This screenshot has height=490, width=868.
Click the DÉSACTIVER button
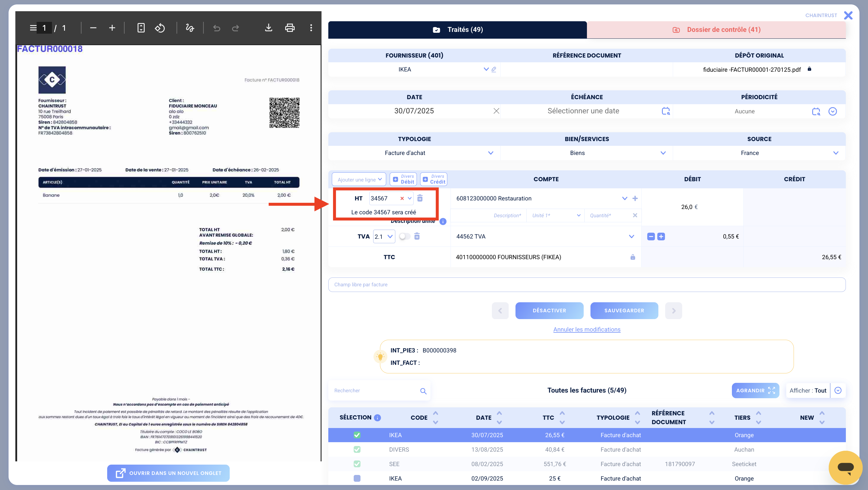pyautogui.click(x=549, y=311)
